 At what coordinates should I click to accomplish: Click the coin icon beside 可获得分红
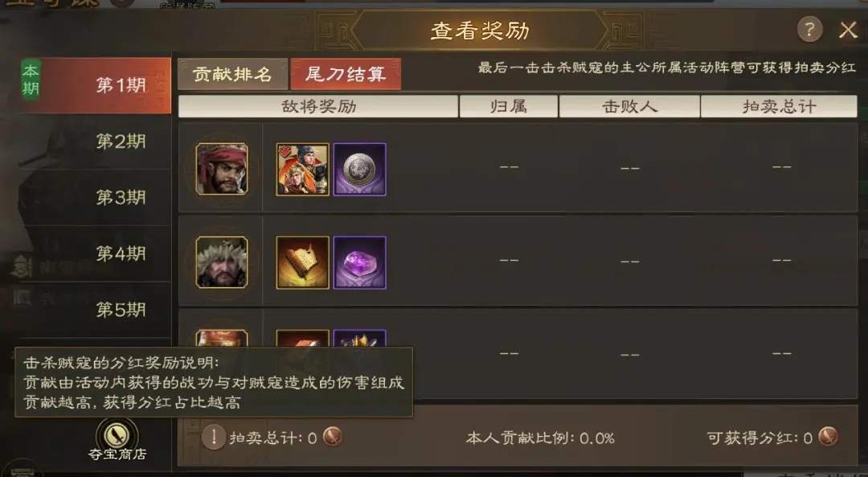(828, 437)
